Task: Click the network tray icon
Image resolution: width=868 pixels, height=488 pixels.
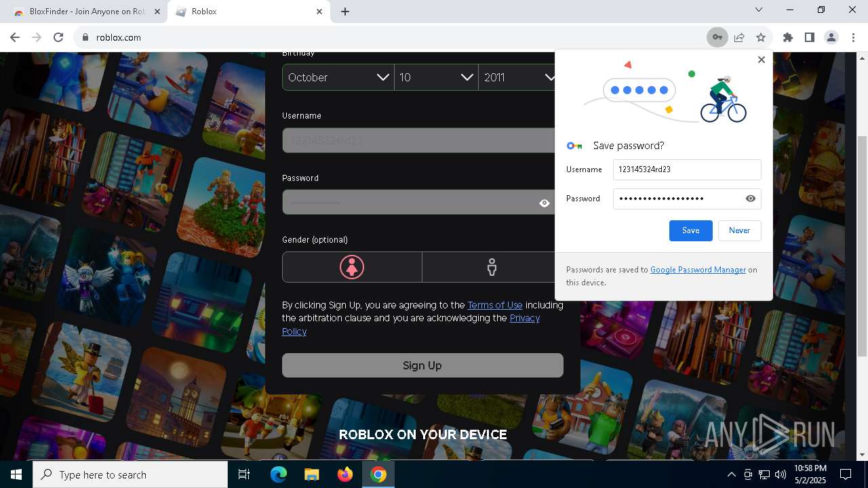Action: click(x=764, y=474)
